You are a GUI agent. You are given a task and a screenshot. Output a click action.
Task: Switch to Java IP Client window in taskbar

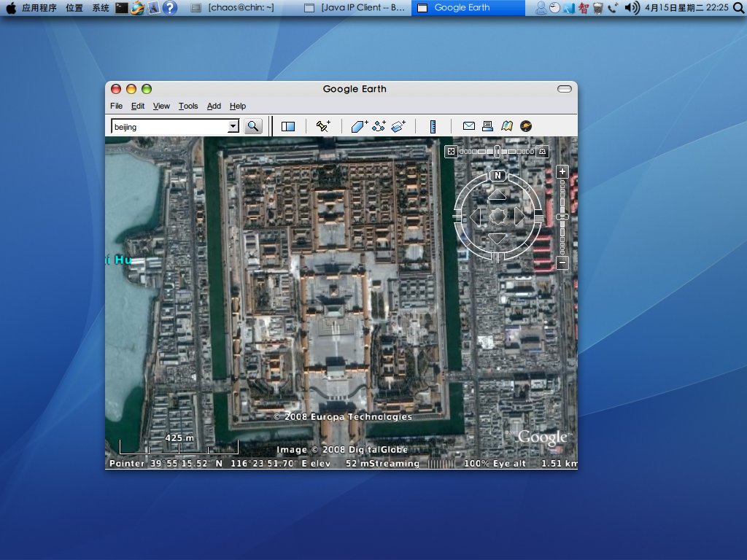pyautogui.click(x=355, y=7)
